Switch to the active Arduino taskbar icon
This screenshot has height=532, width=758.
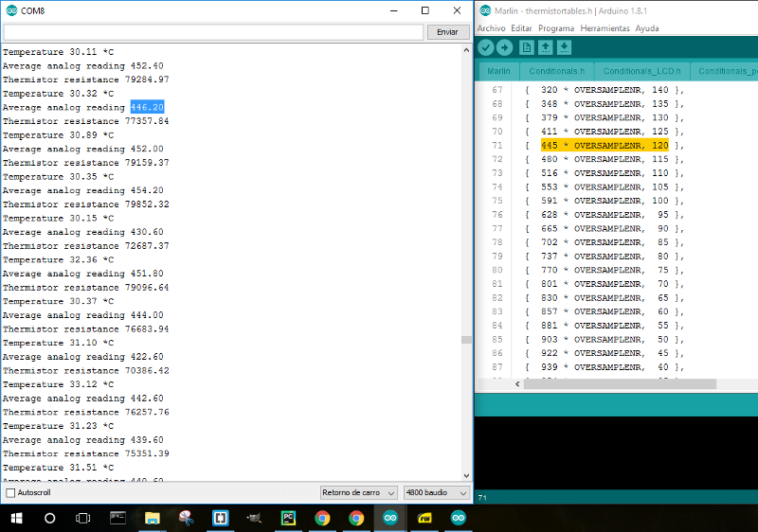[x=390, y=518]
